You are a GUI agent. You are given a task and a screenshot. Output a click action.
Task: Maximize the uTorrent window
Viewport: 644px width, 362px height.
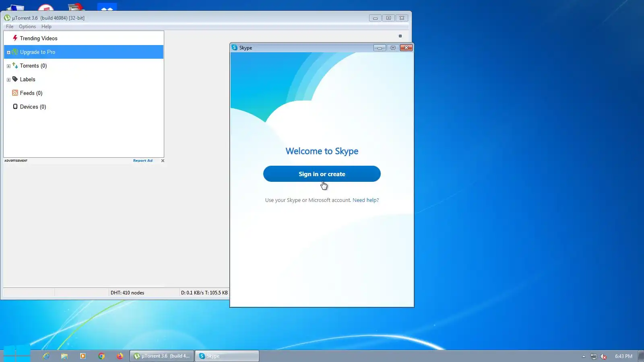click(x=388, y=18)
